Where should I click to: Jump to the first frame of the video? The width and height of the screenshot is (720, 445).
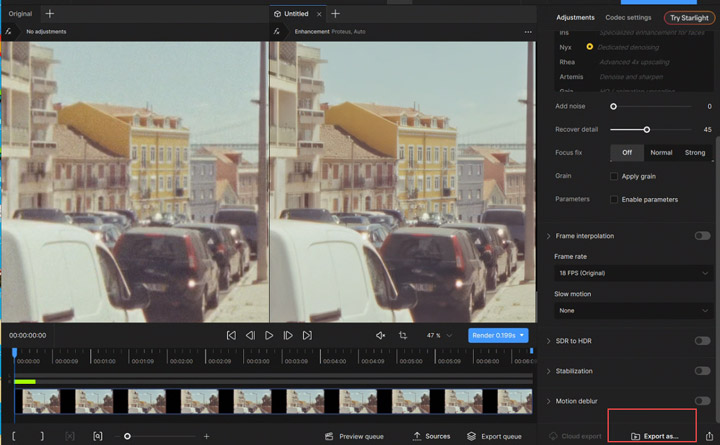[x=231, y=336]
